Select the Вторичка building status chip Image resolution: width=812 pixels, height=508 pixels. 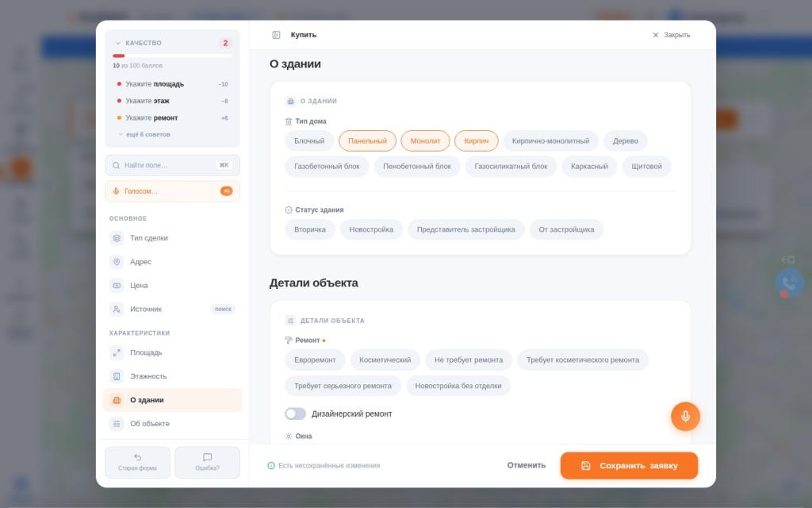310,229
